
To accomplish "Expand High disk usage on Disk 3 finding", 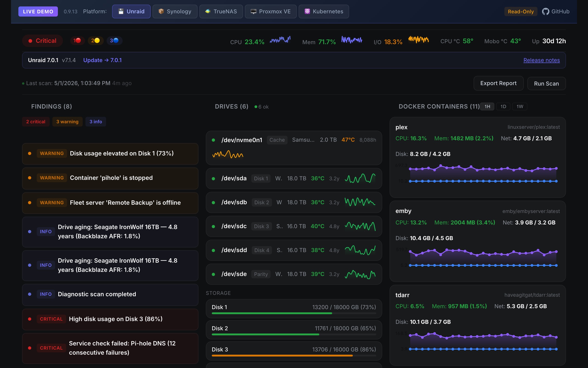I will tap(110, 319).
